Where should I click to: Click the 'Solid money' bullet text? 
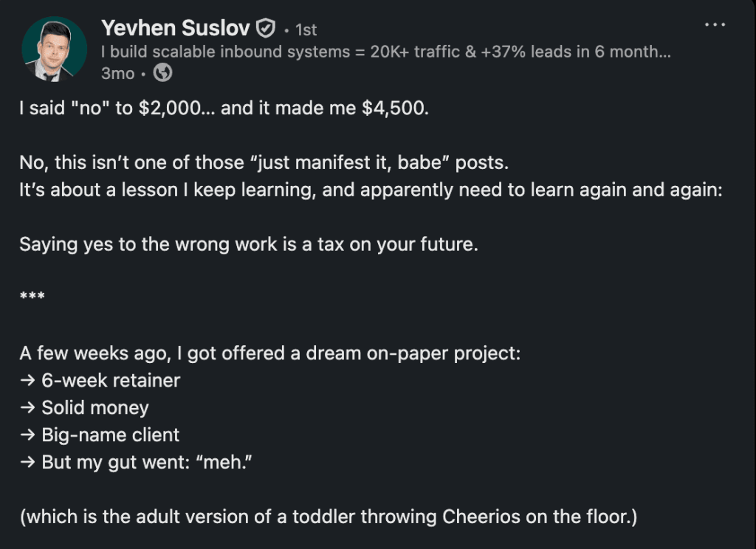click(95, 408)
